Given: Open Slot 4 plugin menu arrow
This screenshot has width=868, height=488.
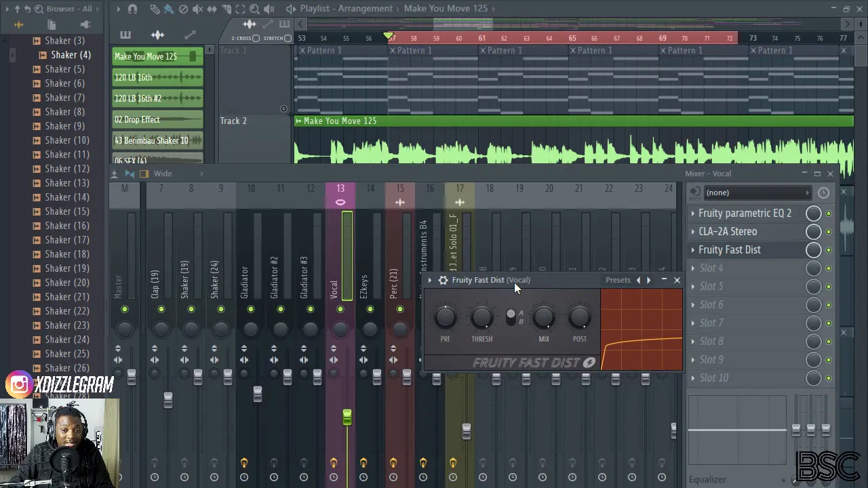Looking at the screenshot, I should (x=693, y=268).
